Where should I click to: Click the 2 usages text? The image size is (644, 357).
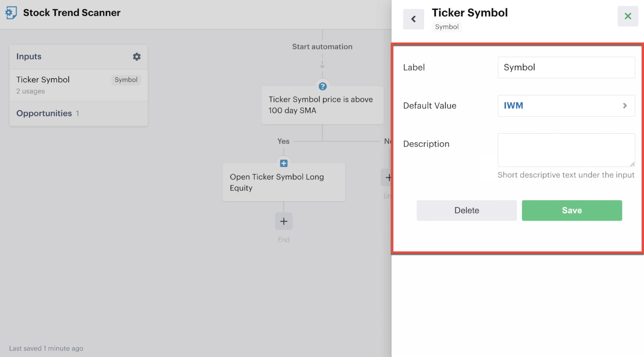click(30, 91)
